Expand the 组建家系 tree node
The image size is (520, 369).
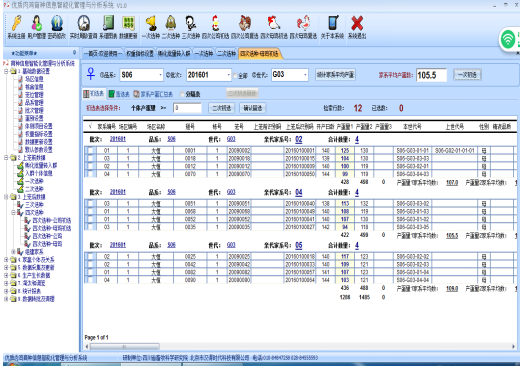[13, 252]
